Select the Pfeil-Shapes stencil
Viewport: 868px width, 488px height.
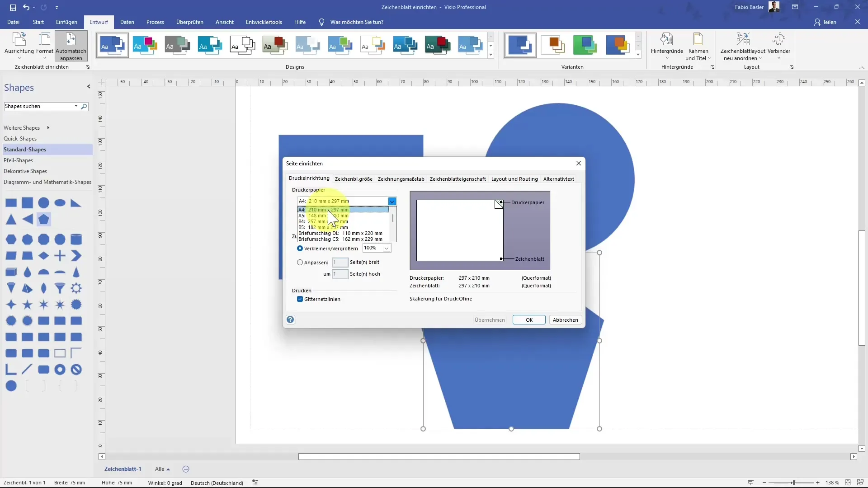47,160
